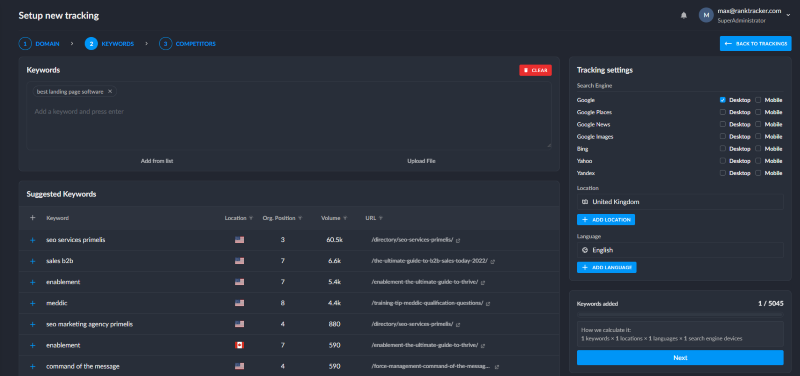Open the United Kingdom location field
Screen dimensions: 800x376
coord(680,202)
